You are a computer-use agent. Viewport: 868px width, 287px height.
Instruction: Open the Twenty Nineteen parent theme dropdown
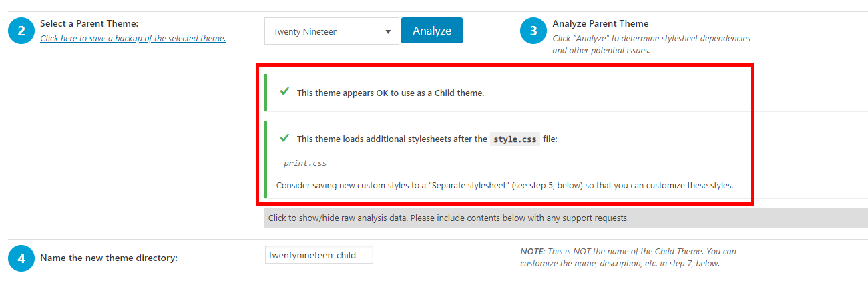click(331, 31)
